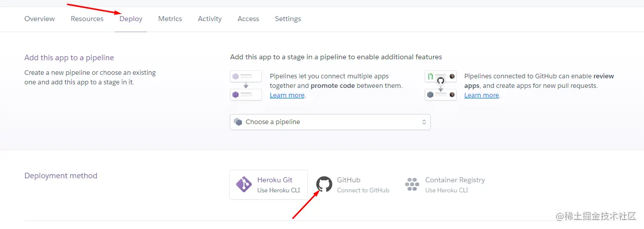Open the Settings tab

point(288,19)
